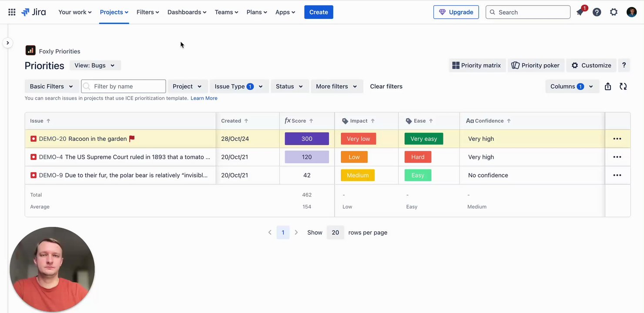Viewport: 644px width, 313px height.
Task: Click the 300 score swatch
Action: pos(307,139)
